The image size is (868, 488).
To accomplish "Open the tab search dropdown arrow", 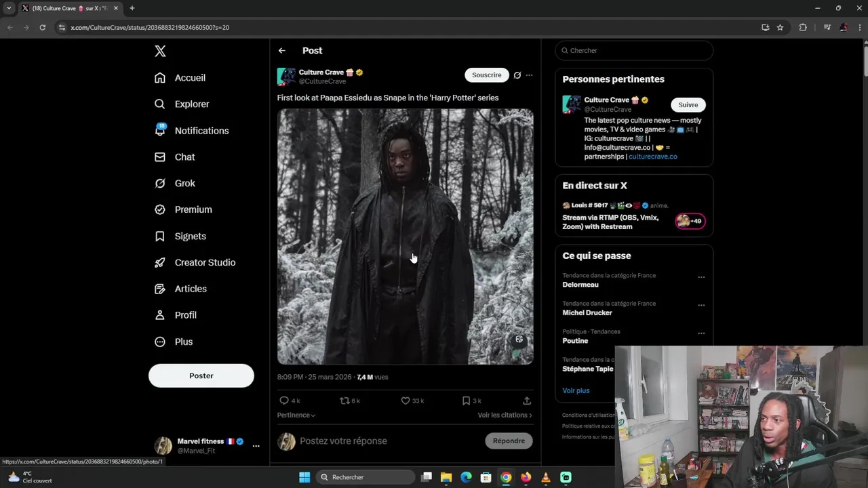I will click(x=9, y=8).
